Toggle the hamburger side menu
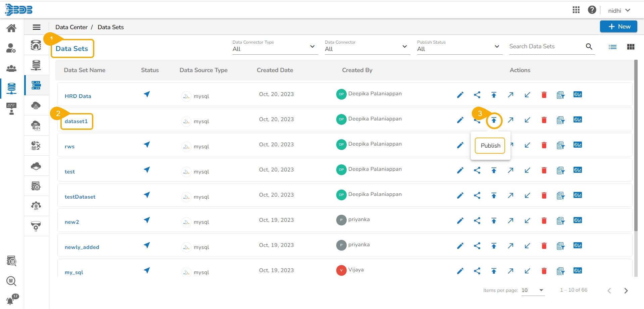 click(x=37, y=27)
